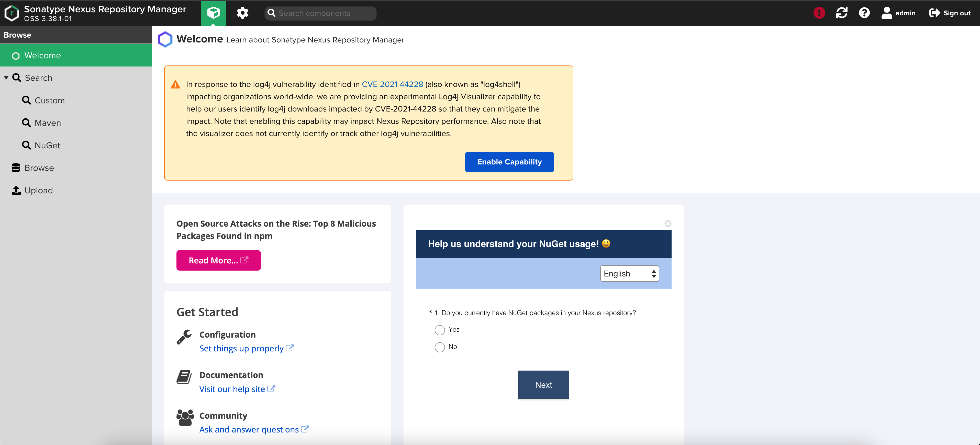980x445 pixels.
Task: Select Maven search in sidebar
Action: tap(47, 123)
